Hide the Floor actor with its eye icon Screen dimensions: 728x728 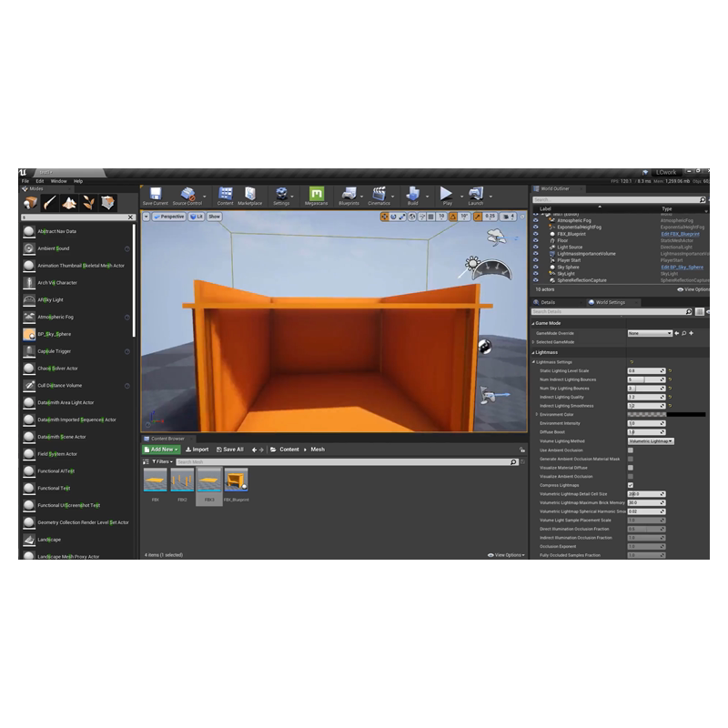(536, 240)
